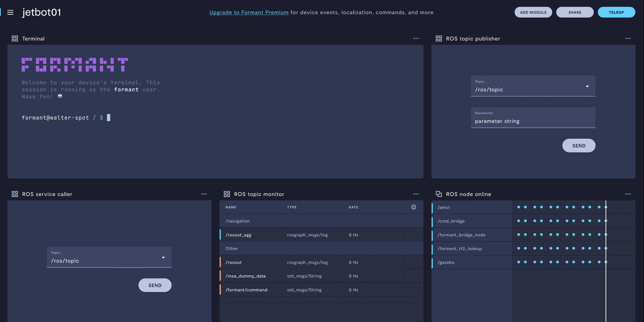Screen dimensions: 644x322
Task: Select the /gazebo node row
Action: [x=446, y=262]
